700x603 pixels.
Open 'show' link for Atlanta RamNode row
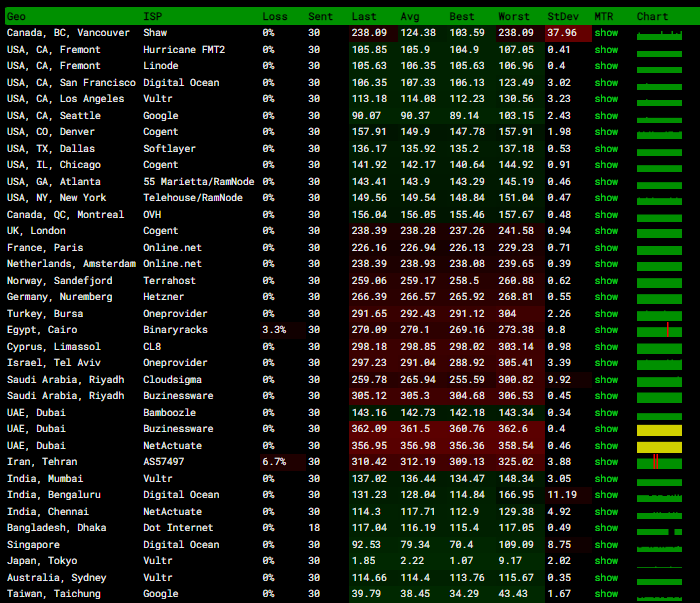coord(606,182)
